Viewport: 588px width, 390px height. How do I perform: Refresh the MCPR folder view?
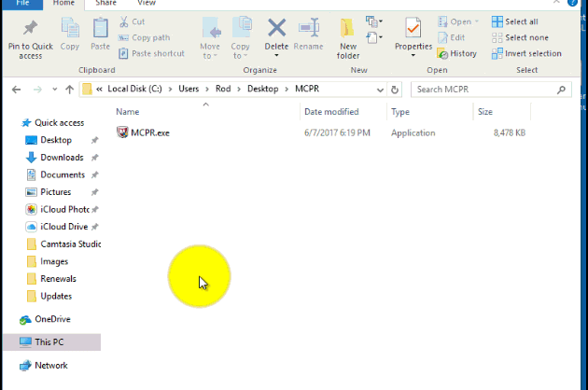[395, 90]
